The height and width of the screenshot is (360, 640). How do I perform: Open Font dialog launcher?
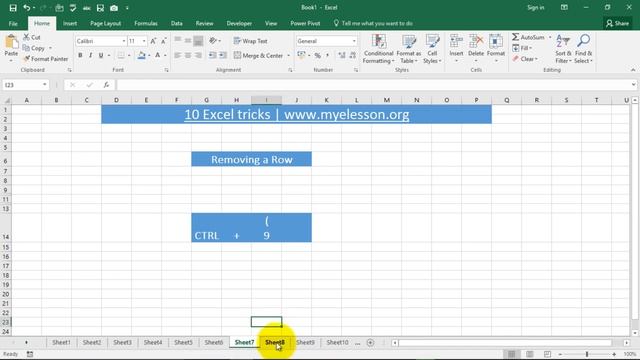tap(167, 70)
